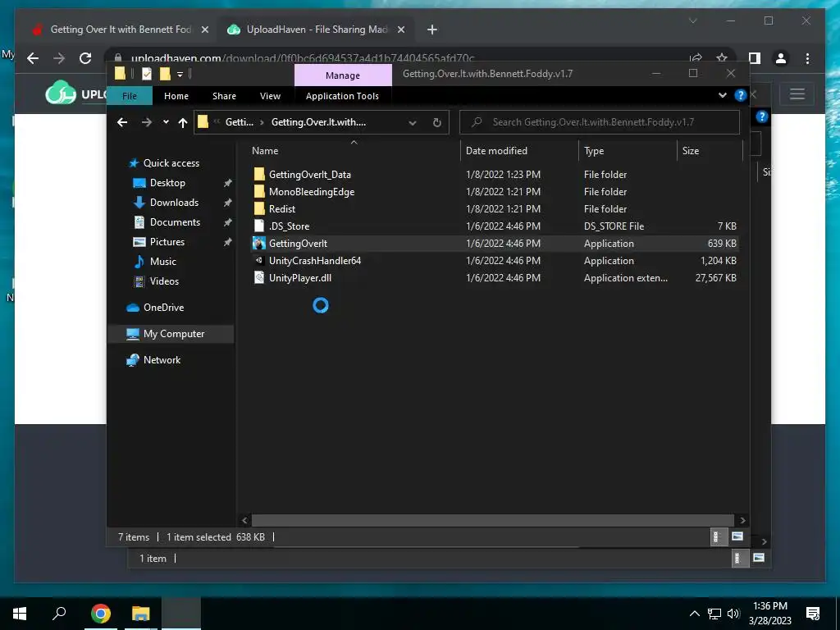Click New folder in quick access toolbar

(x=165, y=74)
